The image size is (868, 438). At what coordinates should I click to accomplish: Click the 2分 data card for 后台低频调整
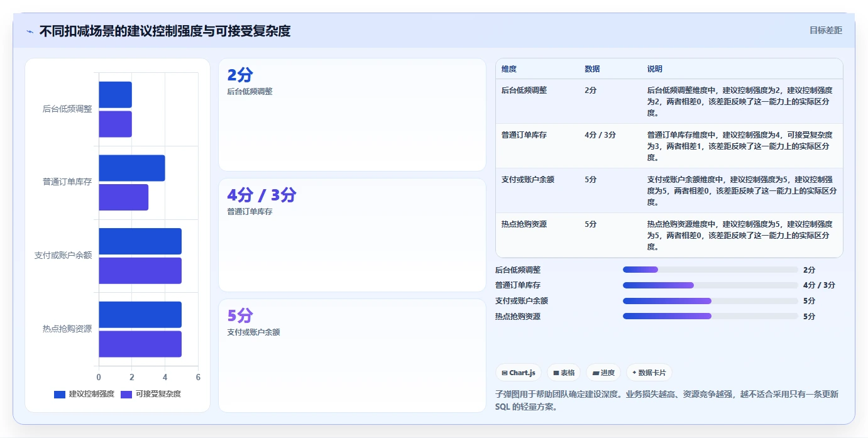(x=352, y=114)
